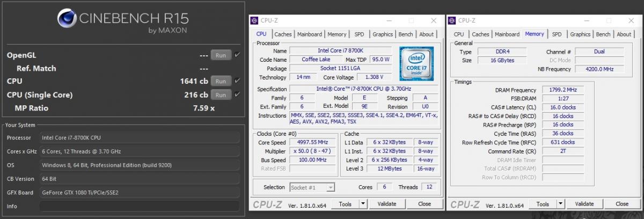Image resolution: width=644 pixels, height=219 pixels.
Task: Select CPU tab in left CPU-Z window
Action: coord(261,34)
